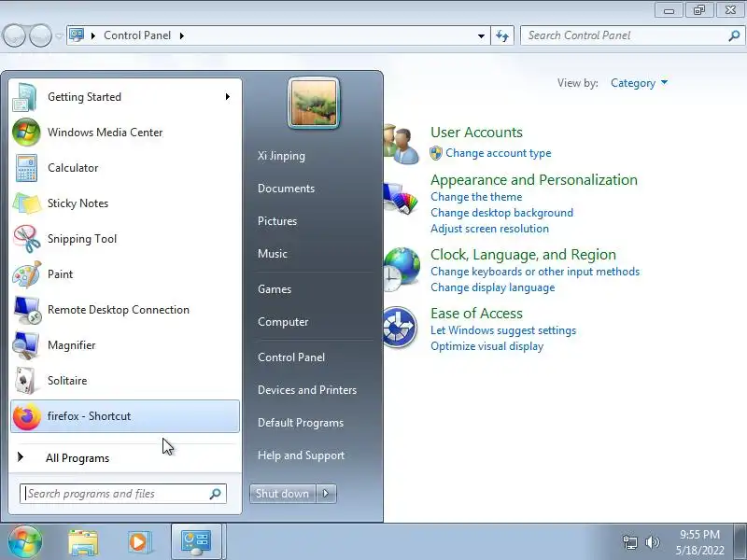Open Sticky Notes icon
747x560 pixels.
click(26, 203)
